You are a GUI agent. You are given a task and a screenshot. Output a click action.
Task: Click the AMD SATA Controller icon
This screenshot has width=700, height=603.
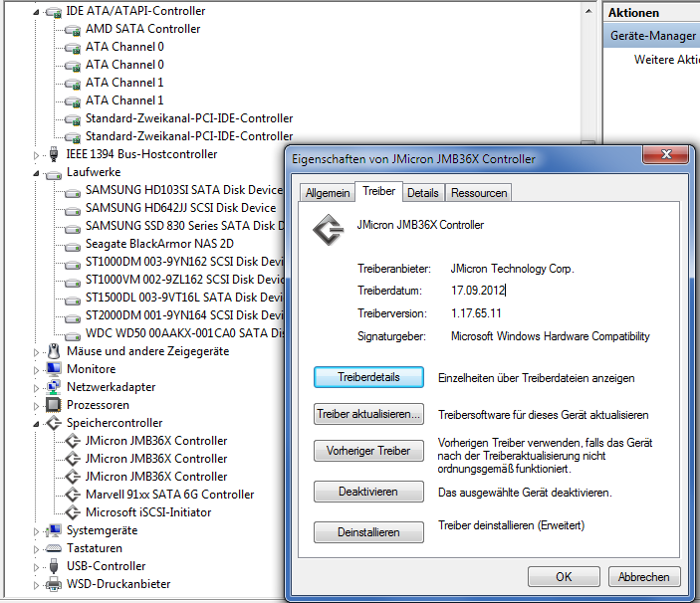tap(73, 30)
